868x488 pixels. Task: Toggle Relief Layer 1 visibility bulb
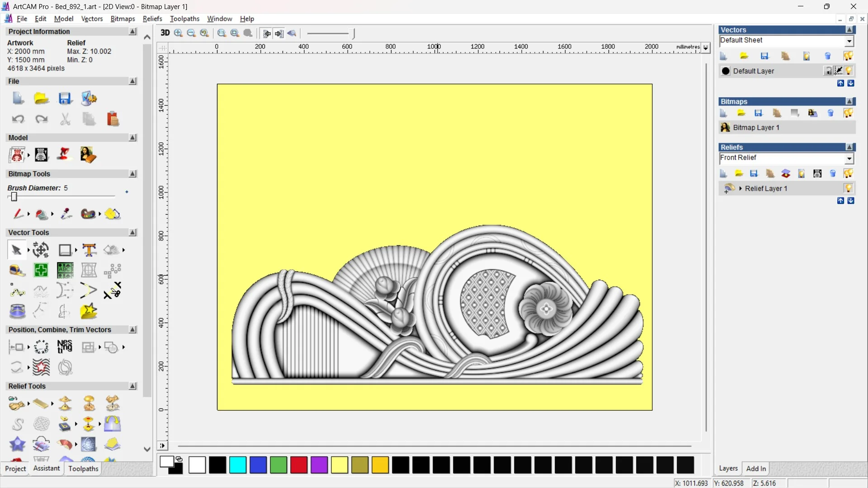[x=849, y=188]
